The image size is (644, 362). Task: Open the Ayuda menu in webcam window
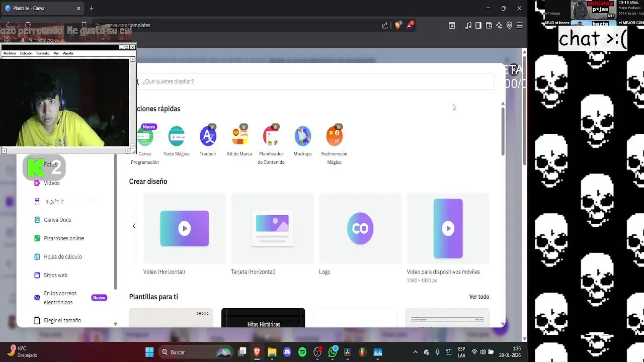click(68, 53)
